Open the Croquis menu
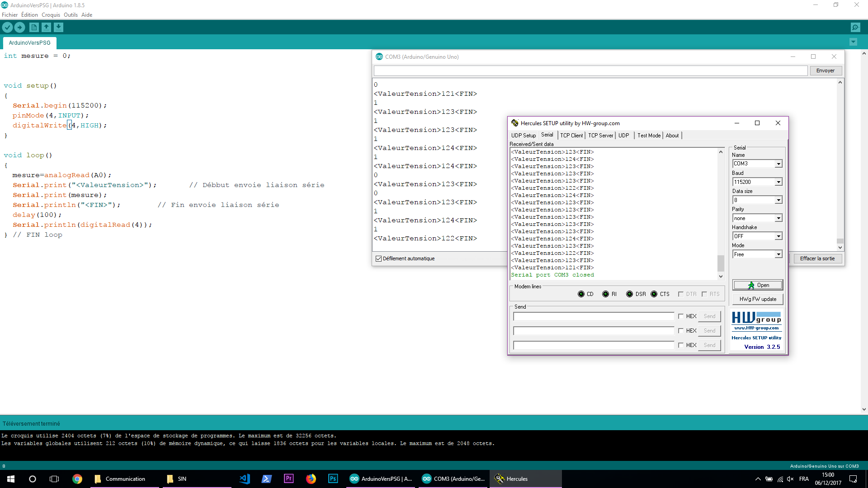 click(51, 15)
